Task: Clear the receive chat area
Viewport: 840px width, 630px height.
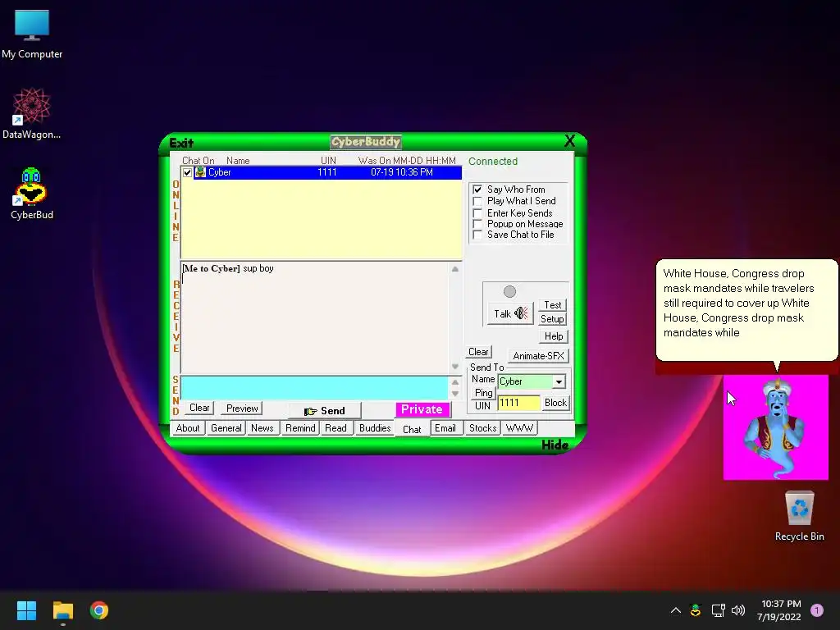Action: pyautogui.click(x=478, y=352)
